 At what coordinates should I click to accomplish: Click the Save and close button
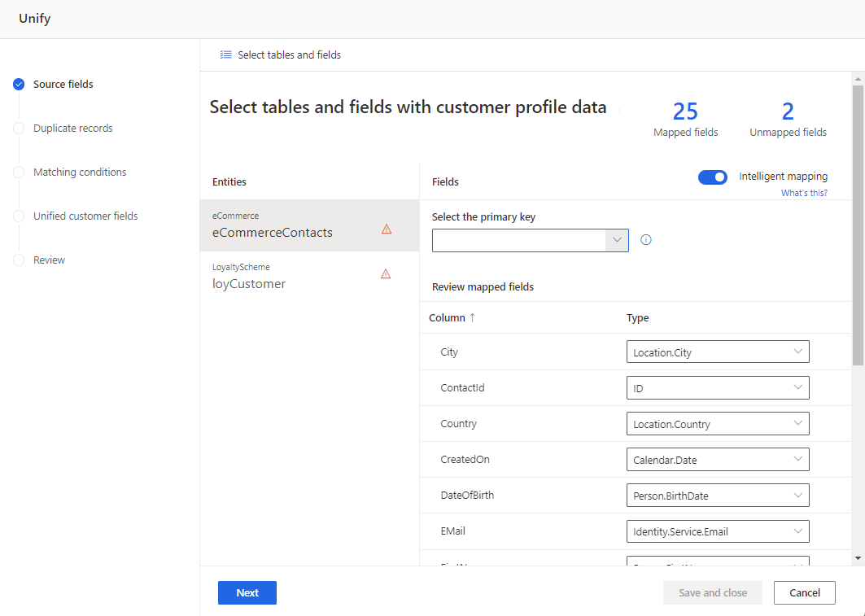coord(713,593)
